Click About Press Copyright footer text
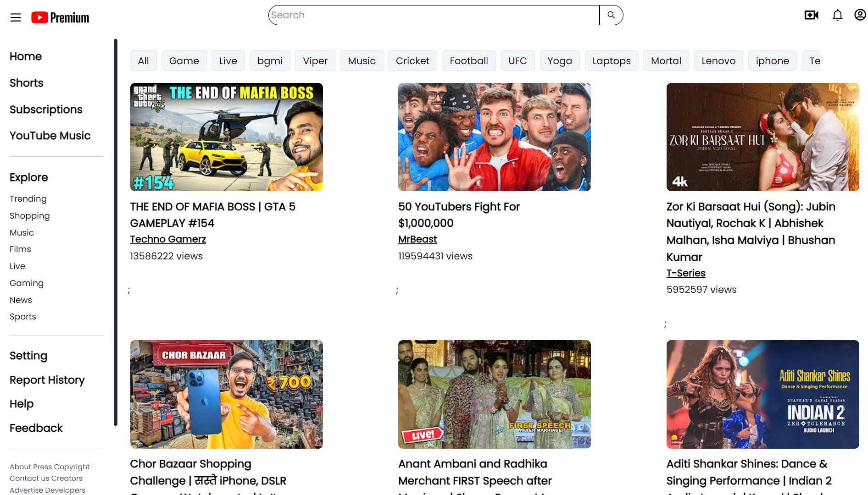Screen dimensions: 868x495 [x=50, y=467]
